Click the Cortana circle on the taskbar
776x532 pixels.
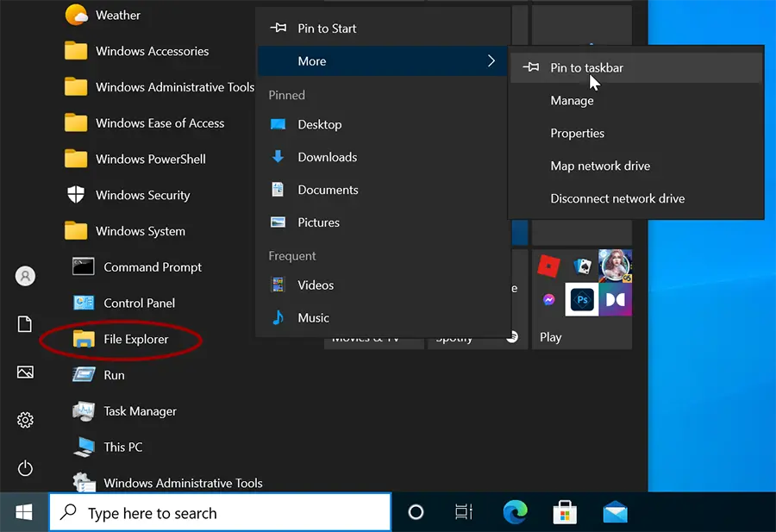(416, 511)
